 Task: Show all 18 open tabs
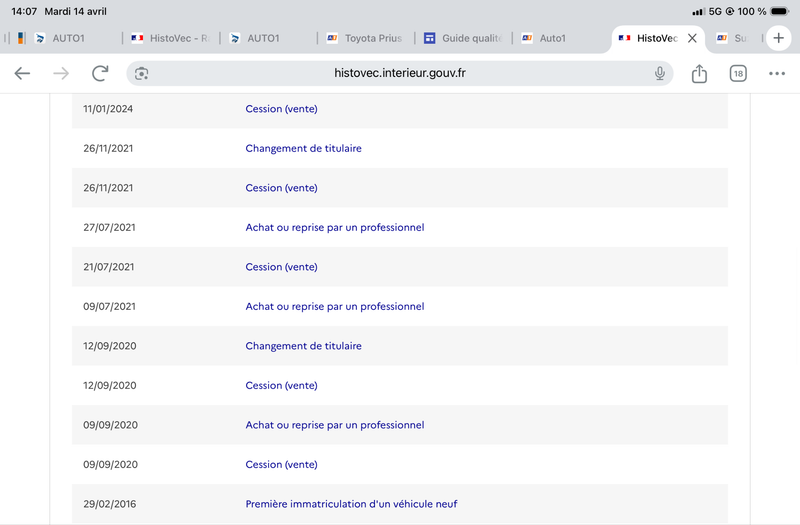point(738,73)
